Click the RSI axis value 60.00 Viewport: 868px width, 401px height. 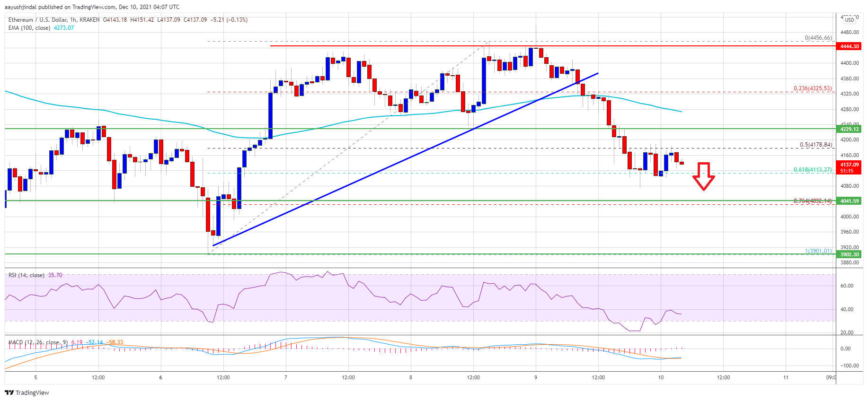coord(847,286)
